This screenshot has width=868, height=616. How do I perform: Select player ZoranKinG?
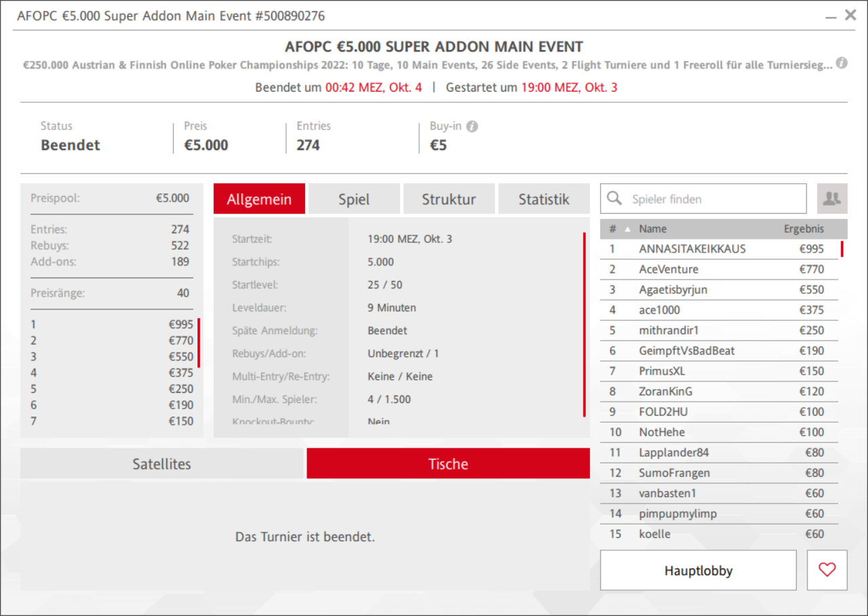719,391
